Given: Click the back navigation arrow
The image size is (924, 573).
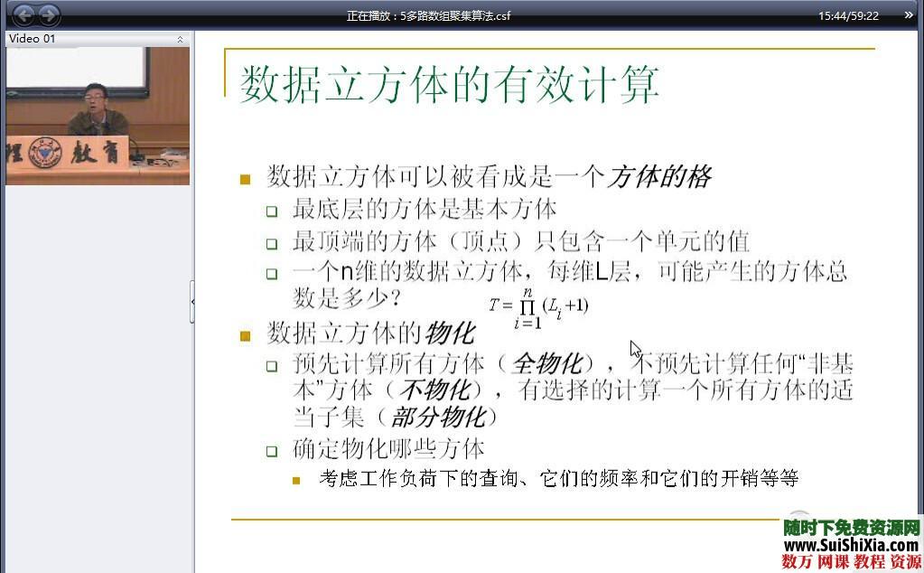Looking at the screenshot, I should tap(24, 14).
